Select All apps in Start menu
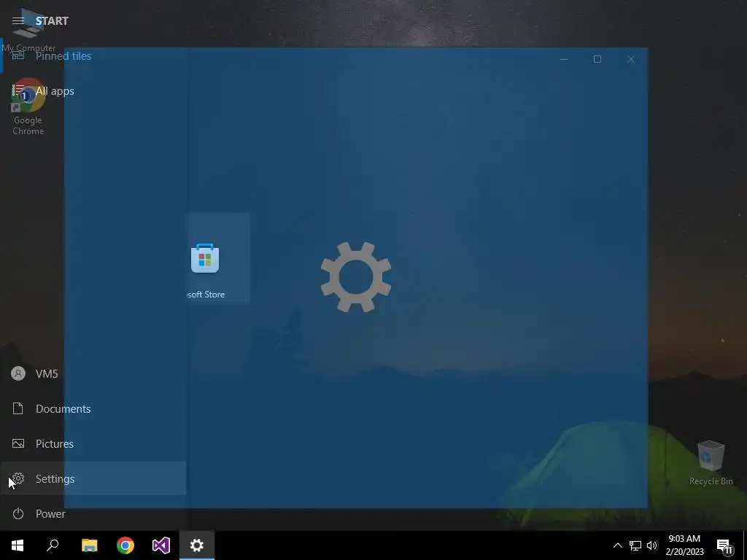The image size is (747, 560). point(93,91)
